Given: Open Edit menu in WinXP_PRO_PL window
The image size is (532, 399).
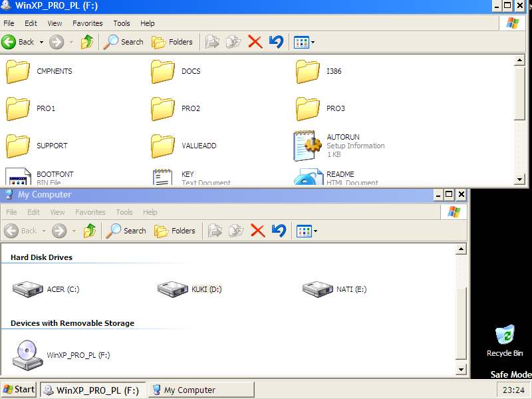Looking at the screenshot, I should (x=31, y=23).
